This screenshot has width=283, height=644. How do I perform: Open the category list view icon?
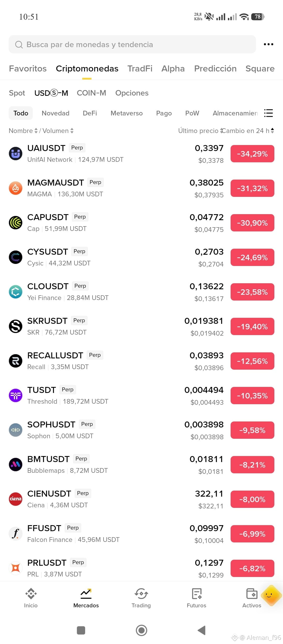click(268, 113)
